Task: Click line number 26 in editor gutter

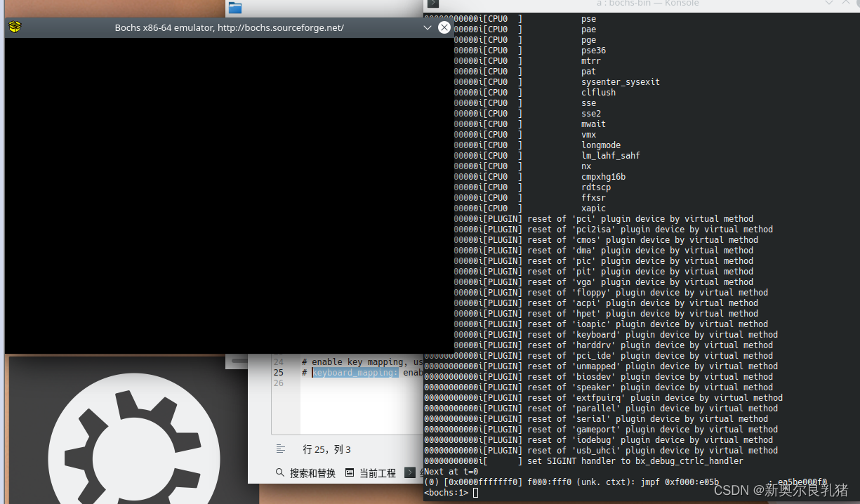Action: [x=278, y=383]
